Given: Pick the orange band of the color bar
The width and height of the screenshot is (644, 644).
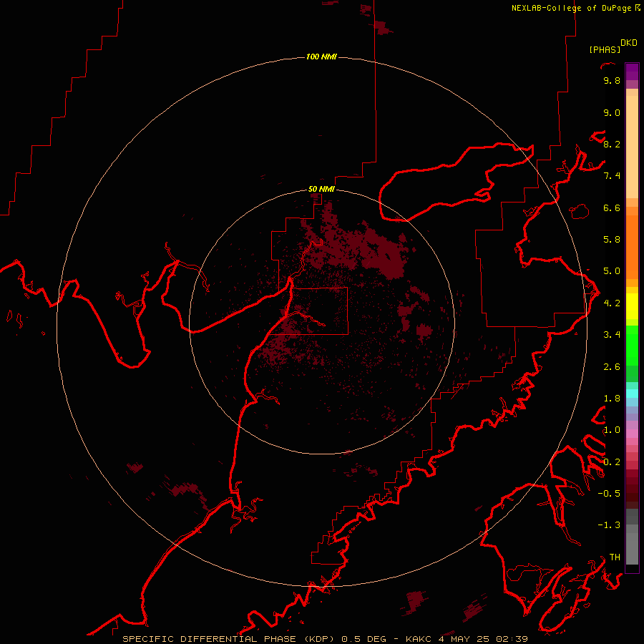Looking at the screenshot, I should (x=632, y=247).
